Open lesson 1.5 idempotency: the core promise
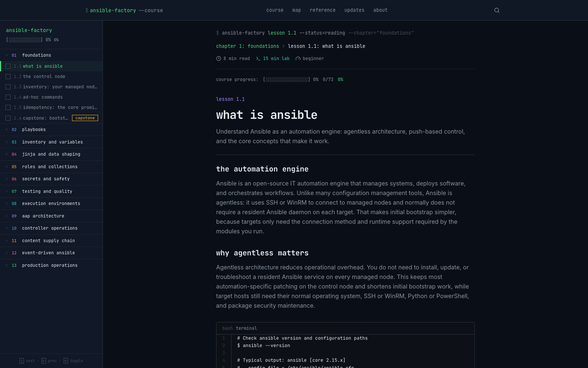The image size is (588, 368). pos(60,107)
